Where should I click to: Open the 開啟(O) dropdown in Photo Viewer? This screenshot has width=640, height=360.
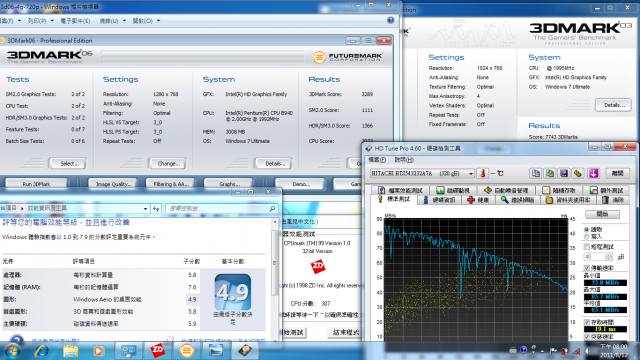(146, 21)
